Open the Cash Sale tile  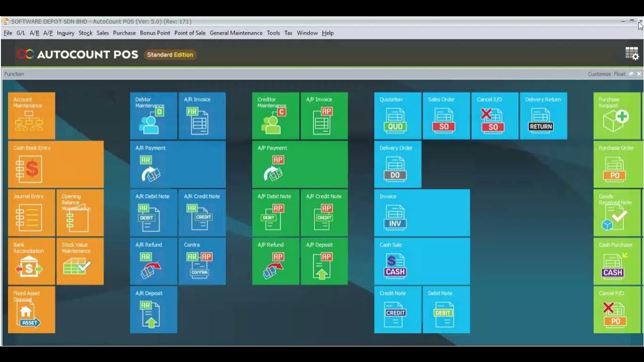422,261
